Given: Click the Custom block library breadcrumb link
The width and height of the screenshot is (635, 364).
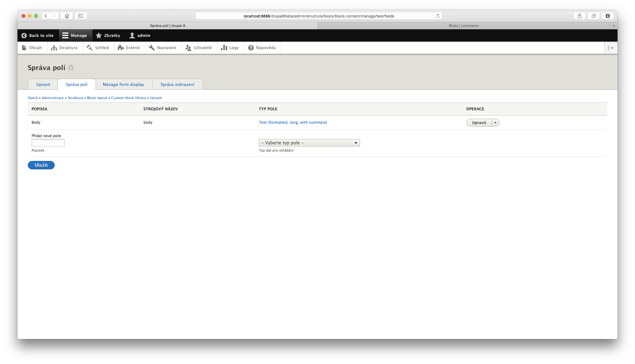Looking at the screenshot, I should click(x=128, y=98).
